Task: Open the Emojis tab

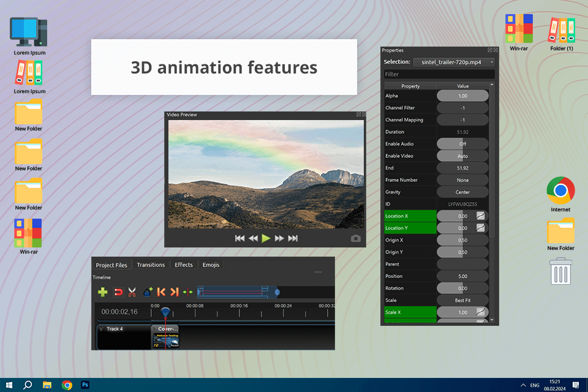Action: (x=211, y=265)
